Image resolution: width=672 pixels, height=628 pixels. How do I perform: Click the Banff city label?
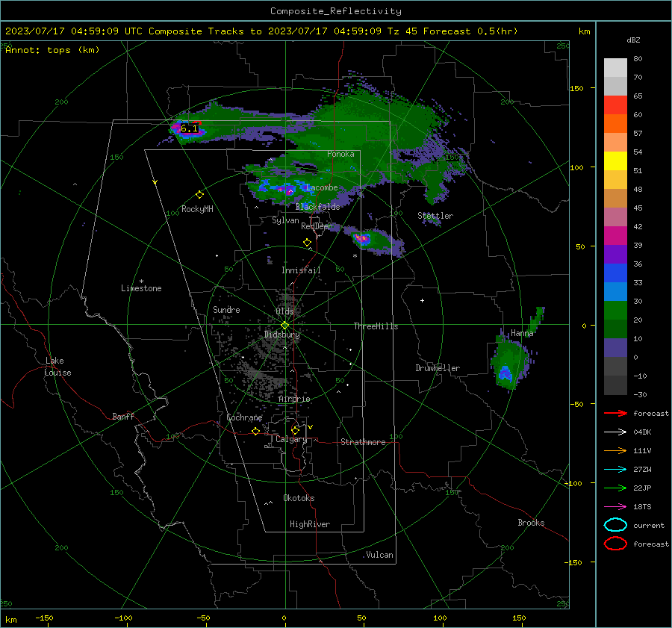coord(123,416)
